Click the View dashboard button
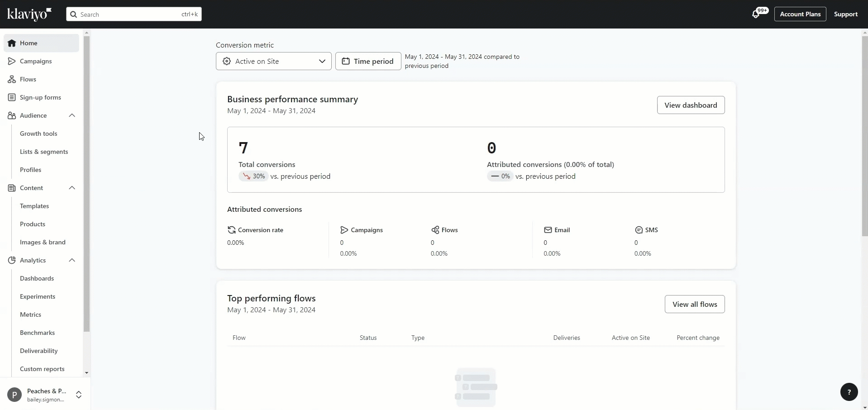Screen dimensions: 868x410 click(690, 105)
